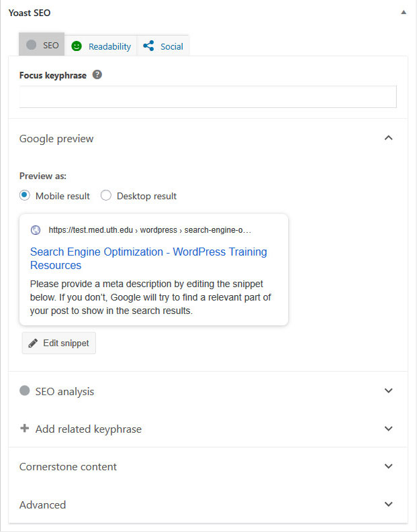The image size is (417, 532).
Task: Select the Desktop result radio button
Action: tap(106, 195)
